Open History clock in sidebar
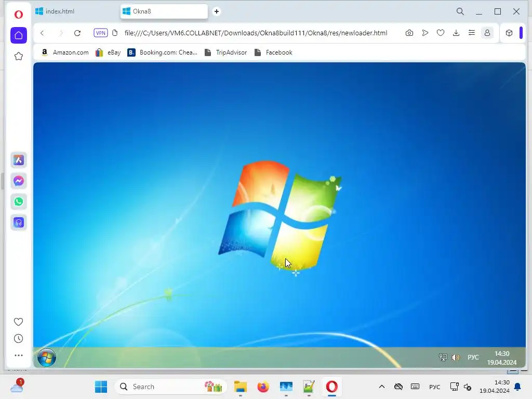This screenshot has height=399, width=532. (18, 339)
